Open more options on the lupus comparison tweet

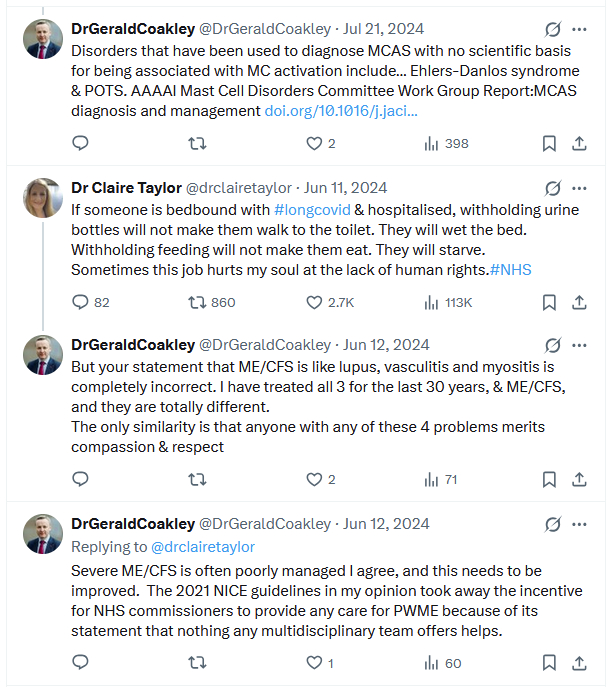(x=579, y=345)
